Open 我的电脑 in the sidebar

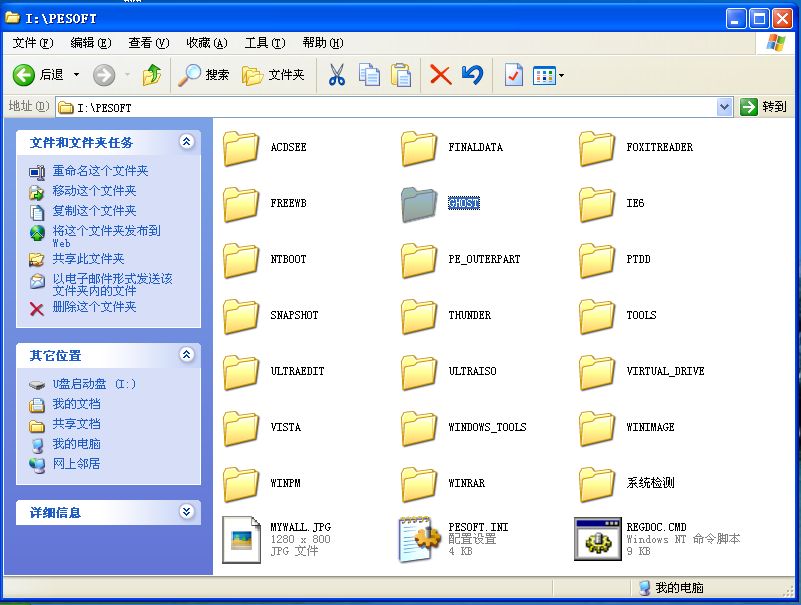pyautogui.click(x=76, y=444)
